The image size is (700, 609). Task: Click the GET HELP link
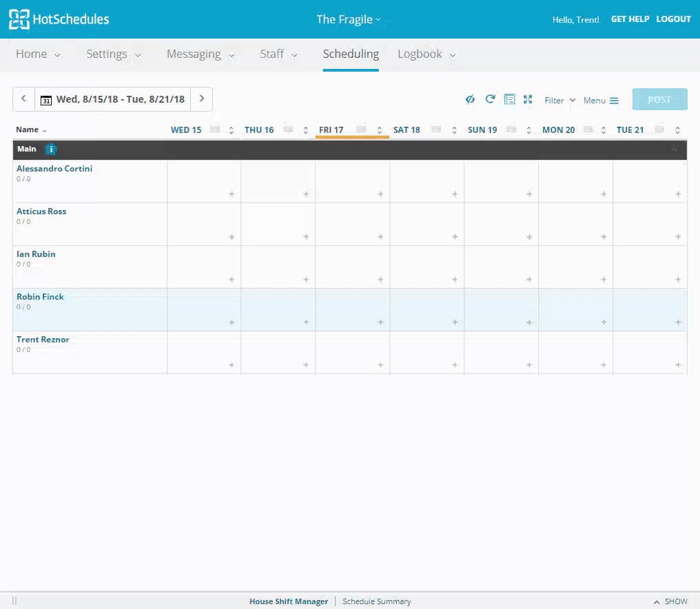pos(630,19)
